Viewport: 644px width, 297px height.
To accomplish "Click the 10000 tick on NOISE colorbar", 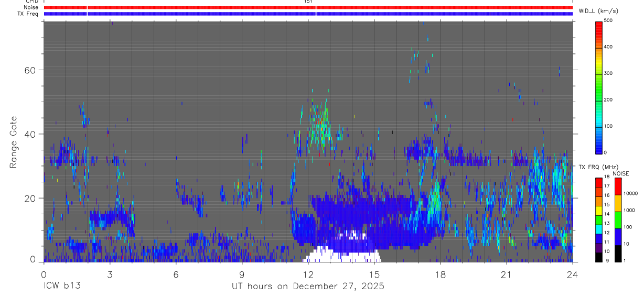I will pos(630,193).
